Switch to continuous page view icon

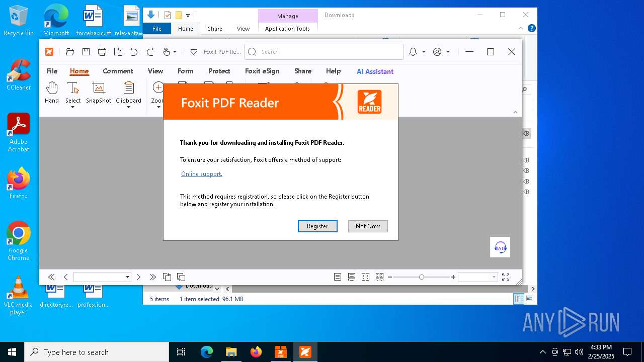coord(352,277)
